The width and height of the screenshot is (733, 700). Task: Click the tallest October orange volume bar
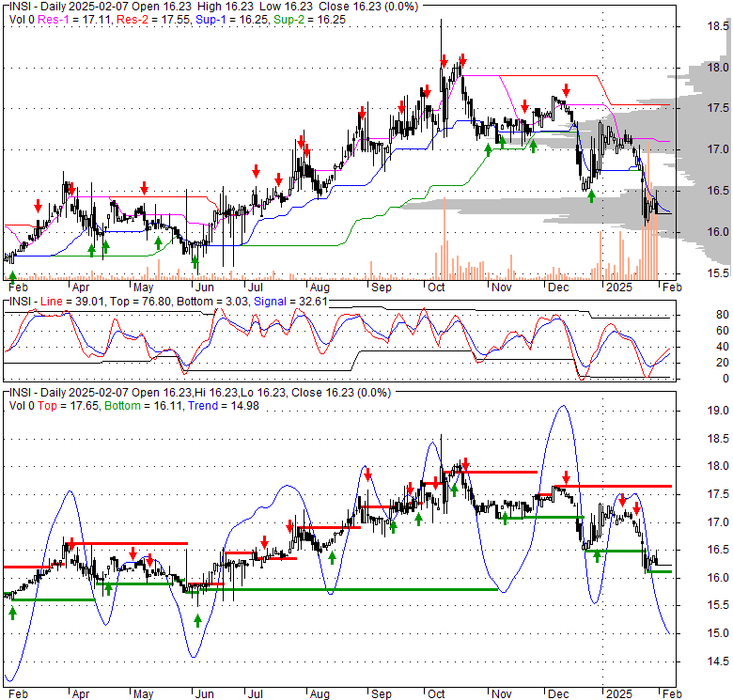444,239
